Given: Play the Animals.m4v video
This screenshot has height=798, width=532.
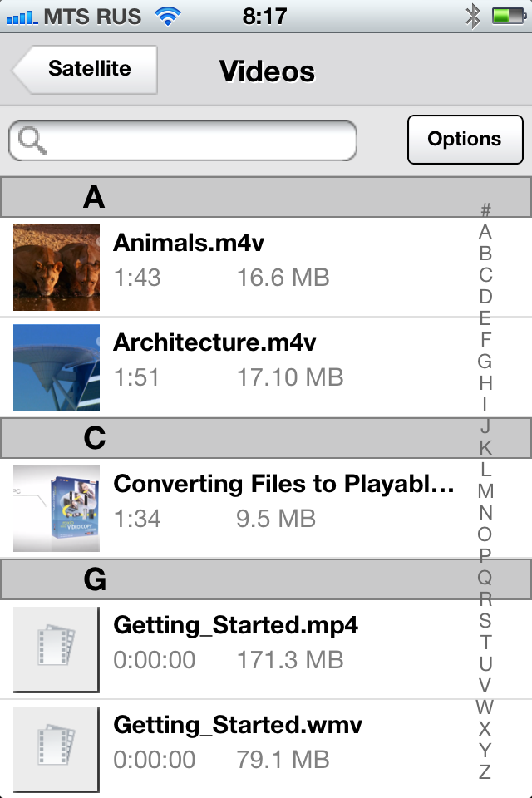Looking at the screenshot, I should tap(201, 244).
